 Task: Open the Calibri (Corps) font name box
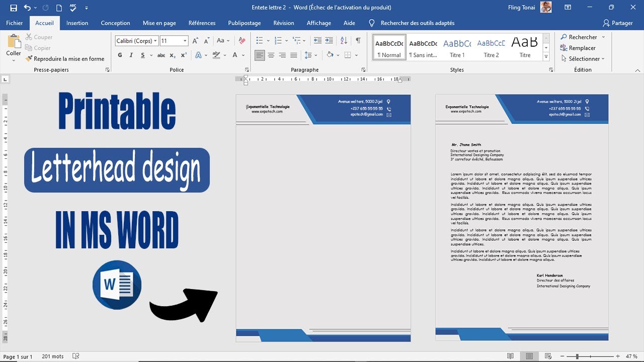pyautogui.click(x=136, y=41)
